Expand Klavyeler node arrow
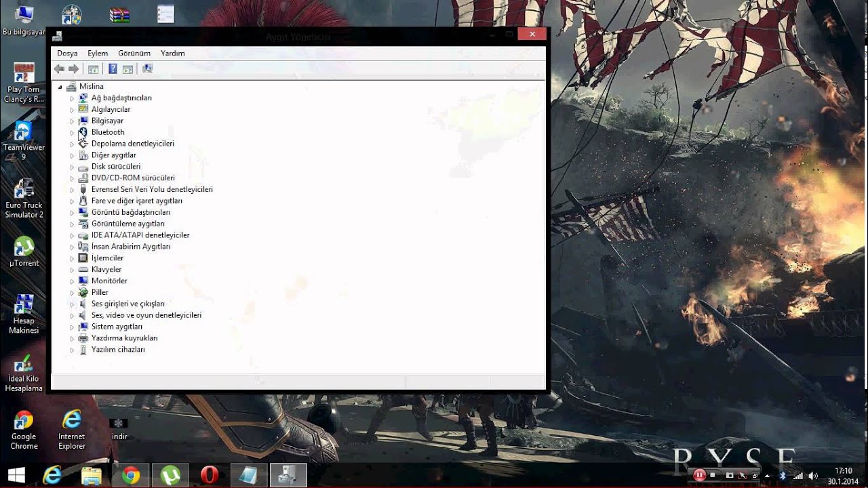The image size is (868, 488). coord(72,270)
